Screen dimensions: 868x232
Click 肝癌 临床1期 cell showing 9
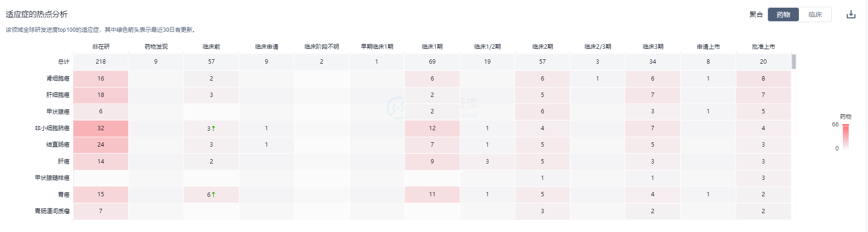432,162
